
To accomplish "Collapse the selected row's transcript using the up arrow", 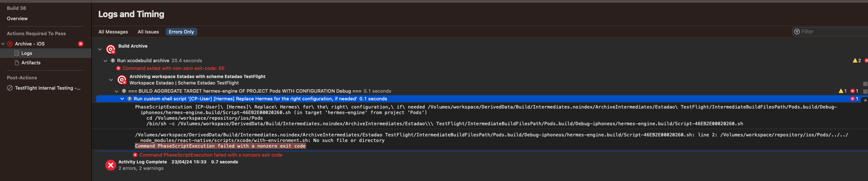I will coord(865,99).
